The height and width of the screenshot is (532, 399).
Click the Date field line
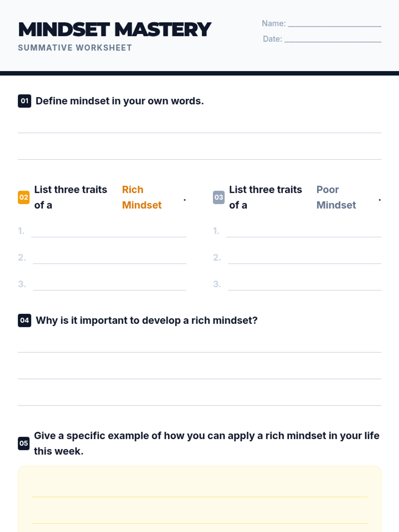click(333, 39)
